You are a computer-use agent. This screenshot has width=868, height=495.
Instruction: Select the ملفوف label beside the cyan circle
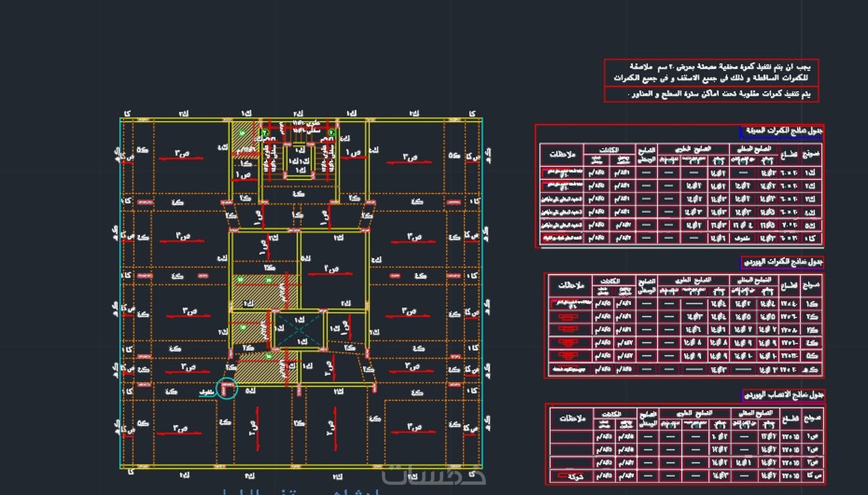(206, 392)
